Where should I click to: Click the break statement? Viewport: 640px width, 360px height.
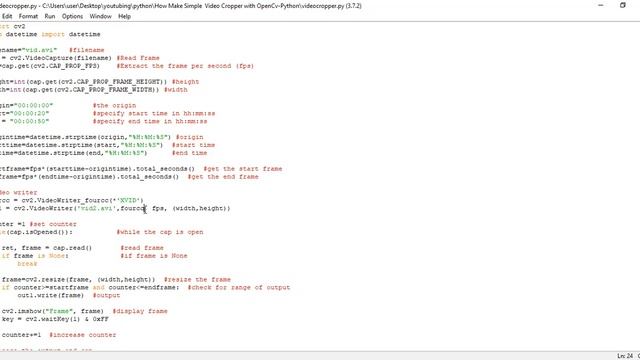pos(27,264)
